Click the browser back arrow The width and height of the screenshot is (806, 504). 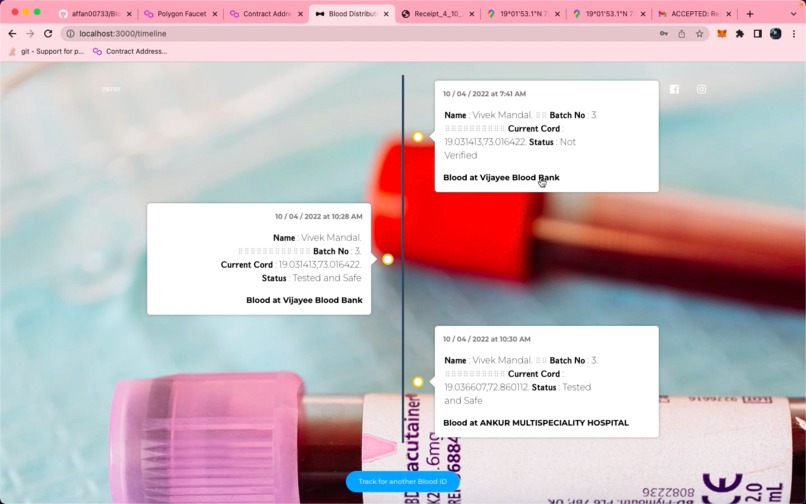point(12,33)
